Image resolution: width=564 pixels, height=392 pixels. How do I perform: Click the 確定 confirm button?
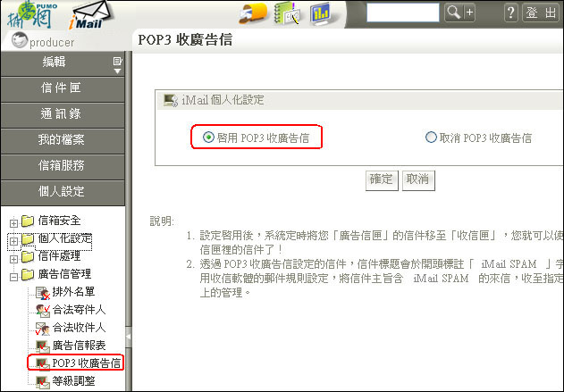pos(382,180)
